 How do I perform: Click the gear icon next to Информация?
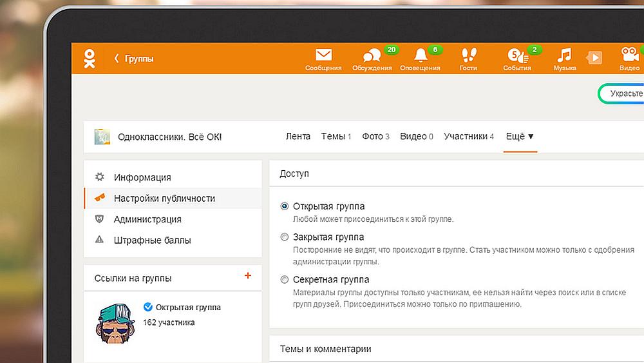click(x=99, y=177)
